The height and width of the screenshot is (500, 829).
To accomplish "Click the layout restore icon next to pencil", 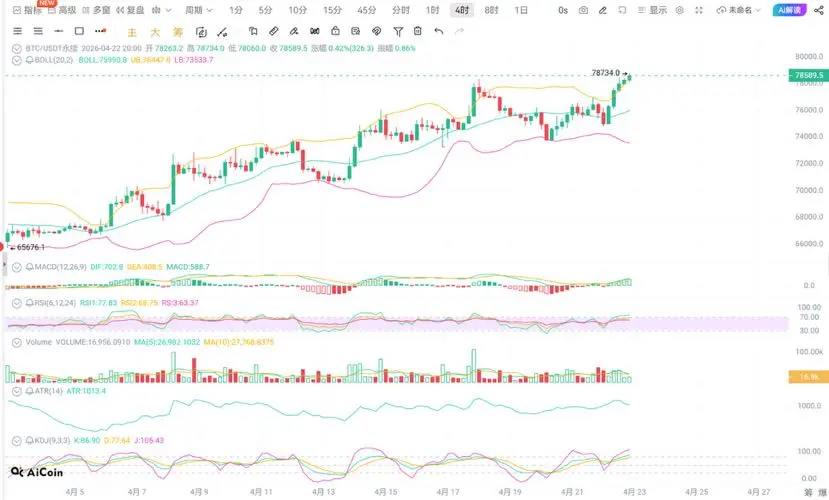I will coord(622,10).
